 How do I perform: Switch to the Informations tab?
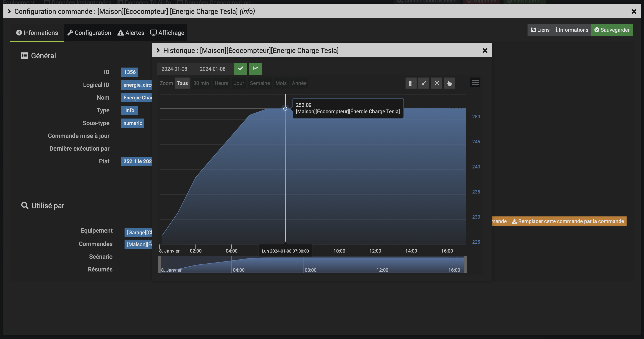[x=37, y=33]
